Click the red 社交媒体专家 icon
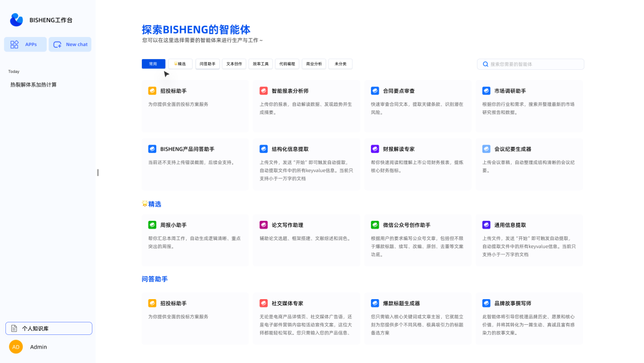 [x=264, y=303]
